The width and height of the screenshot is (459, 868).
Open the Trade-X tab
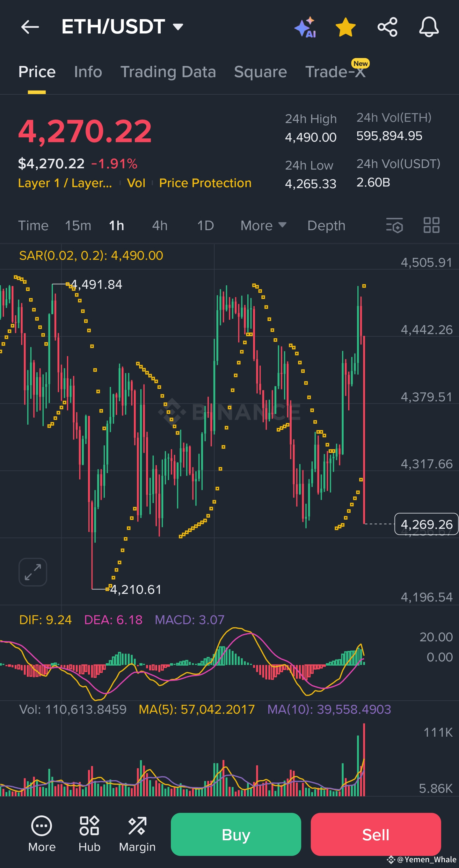pos(336,72)
